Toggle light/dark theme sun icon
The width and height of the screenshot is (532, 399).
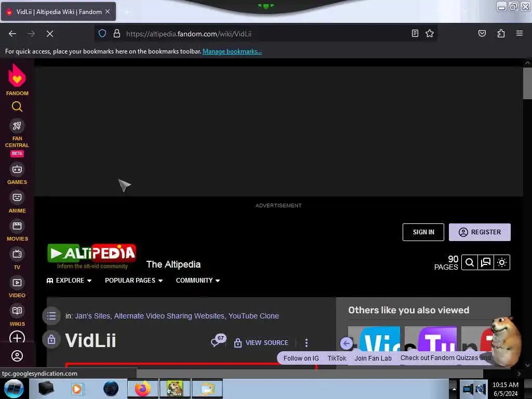pos(502,262)
